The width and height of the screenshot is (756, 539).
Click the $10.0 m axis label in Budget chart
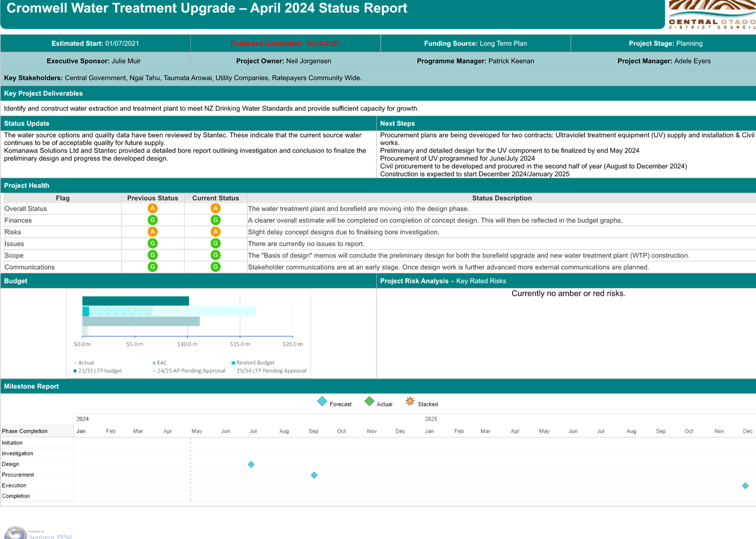[187, 344]
